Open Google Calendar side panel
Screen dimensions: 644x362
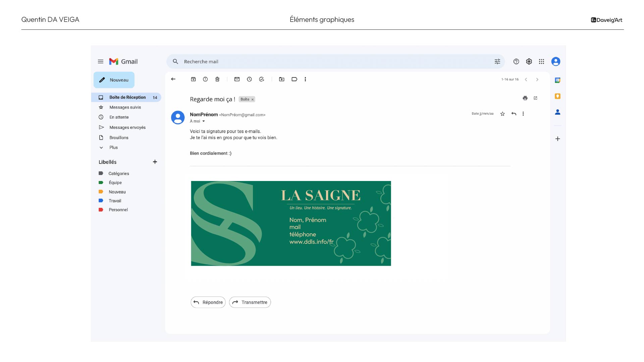557,80
